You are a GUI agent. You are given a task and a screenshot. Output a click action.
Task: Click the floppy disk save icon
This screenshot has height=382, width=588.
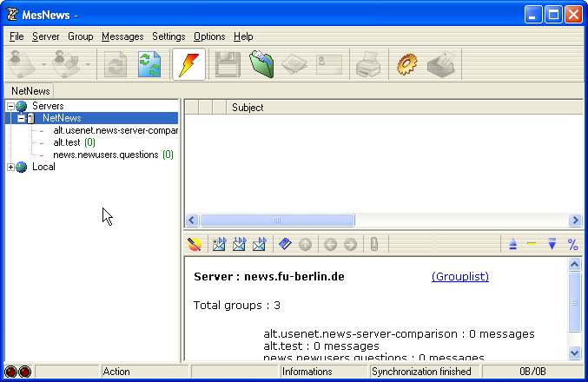point(228,65)
